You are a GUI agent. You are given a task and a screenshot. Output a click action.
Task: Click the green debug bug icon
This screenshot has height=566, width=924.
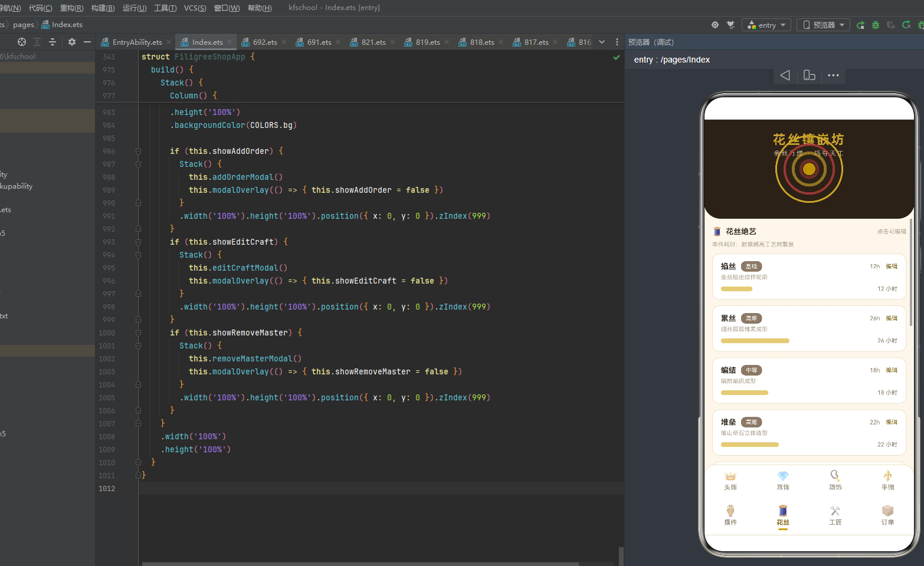coord(876,25)
